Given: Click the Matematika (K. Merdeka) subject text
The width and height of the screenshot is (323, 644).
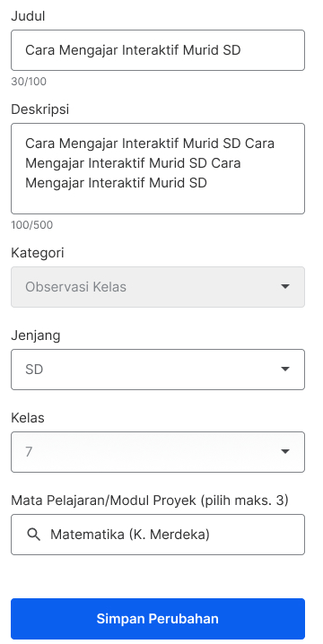Looking at the screenshot, I should coord(130,535).
